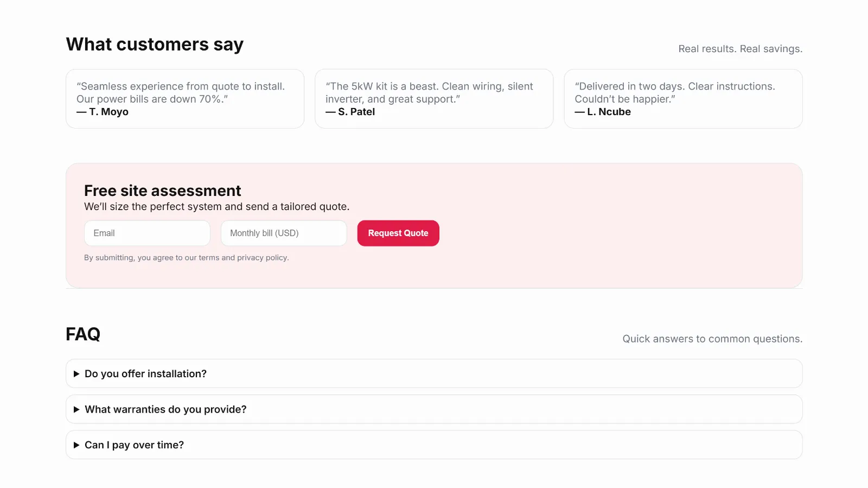
Task: Select the 'Free site assessment' title
Action: tap(162, 191)
